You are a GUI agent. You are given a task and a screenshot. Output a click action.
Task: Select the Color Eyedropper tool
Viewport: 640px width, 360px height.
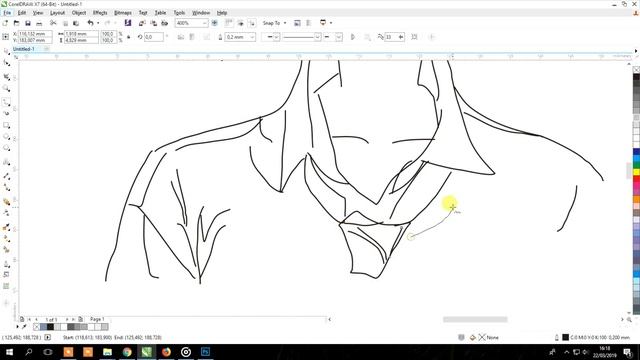(x=6, y=227)
